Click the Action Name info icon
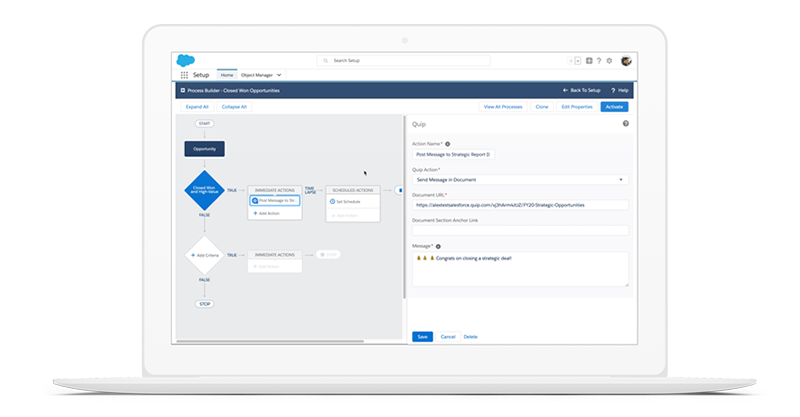 pyautogui.click(x=447, y=144)
